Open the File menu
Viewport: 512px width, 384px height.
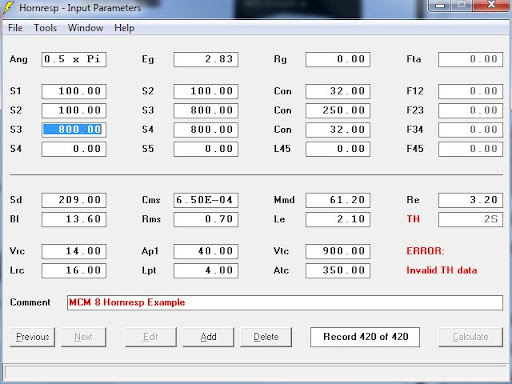pos(15,28)
